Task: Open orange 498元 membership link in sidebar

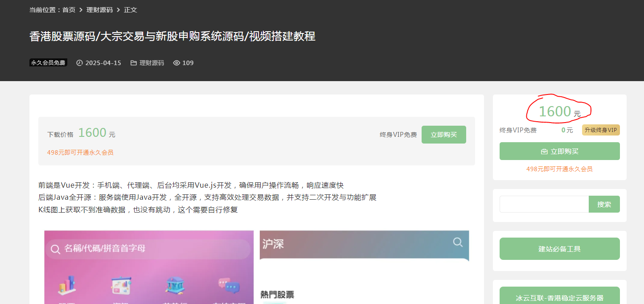Action: tap(559, 169)
